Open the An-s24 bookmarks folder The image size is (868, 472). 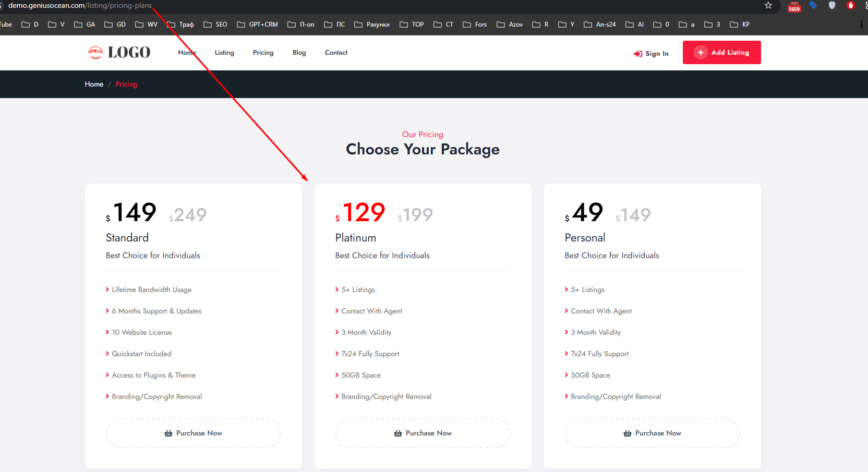pos(600,25)
